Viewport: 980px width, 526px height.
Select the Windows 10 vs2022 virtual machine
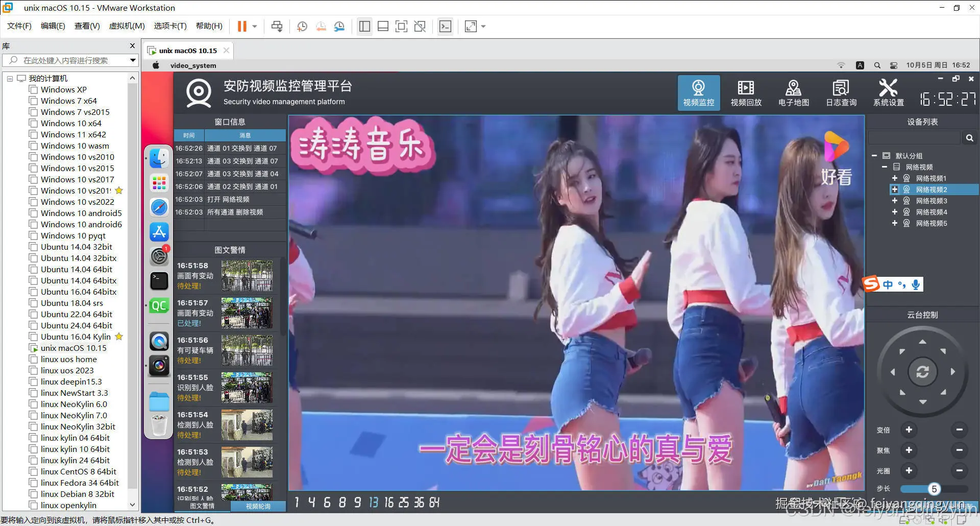point(77,202)
